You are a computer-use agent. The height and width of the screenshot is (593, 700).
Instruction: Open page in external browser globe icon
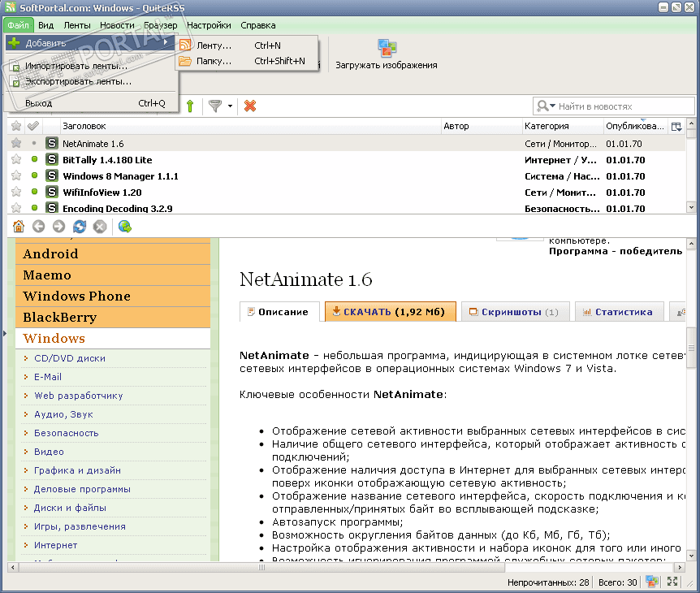point(125,227)
